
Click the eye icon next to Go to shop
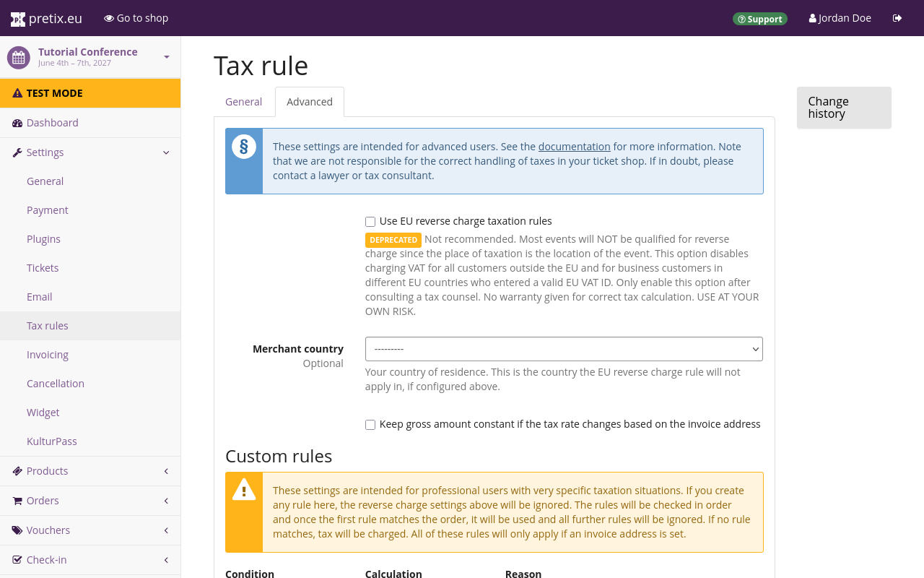coord(109,18)
